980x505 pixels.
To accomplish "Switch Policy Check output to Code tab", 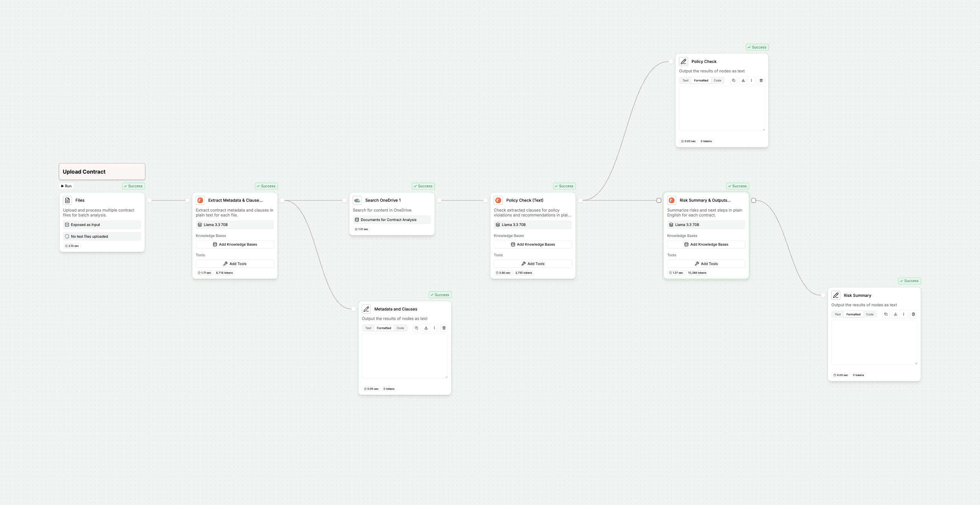I will click(717, 81).
